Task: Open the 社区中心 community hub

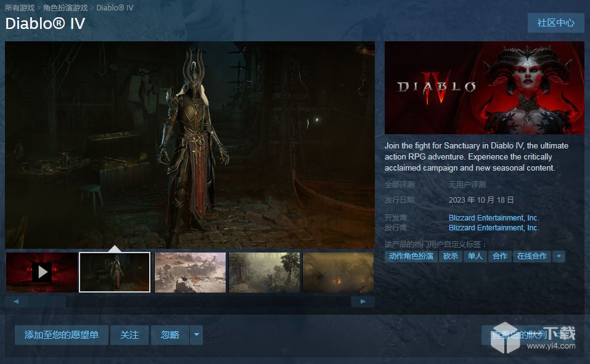Action: click(555, 23)
